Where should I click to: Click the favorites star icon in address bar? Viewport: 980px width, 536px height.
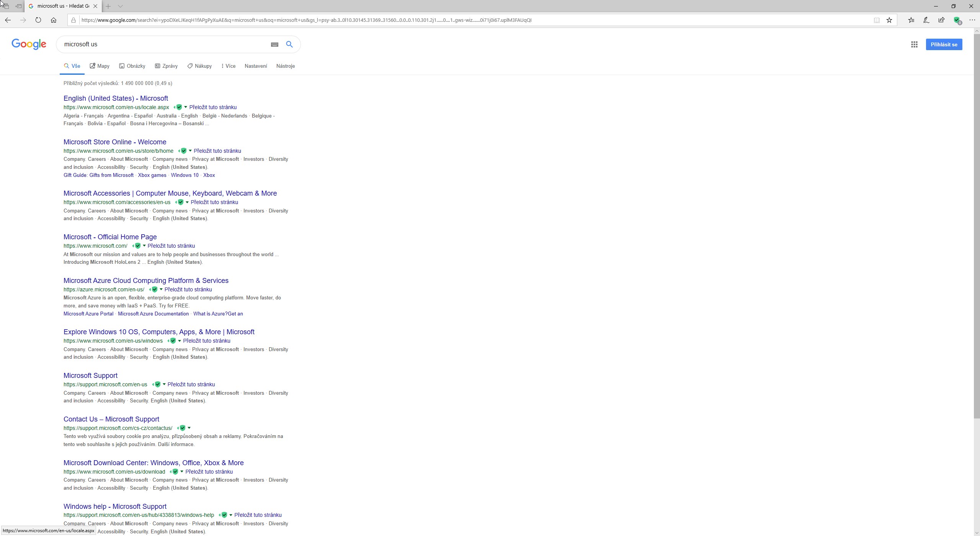889,20
